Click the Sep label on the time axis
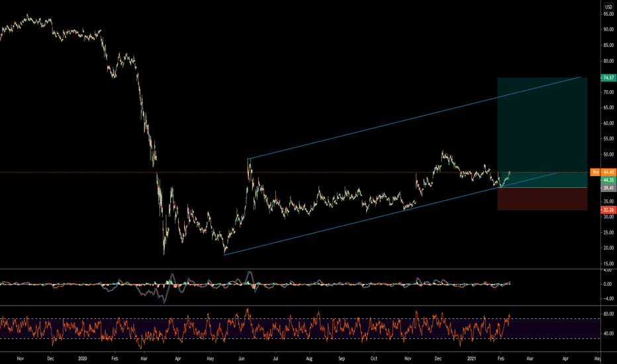 (x=342, y=359)
